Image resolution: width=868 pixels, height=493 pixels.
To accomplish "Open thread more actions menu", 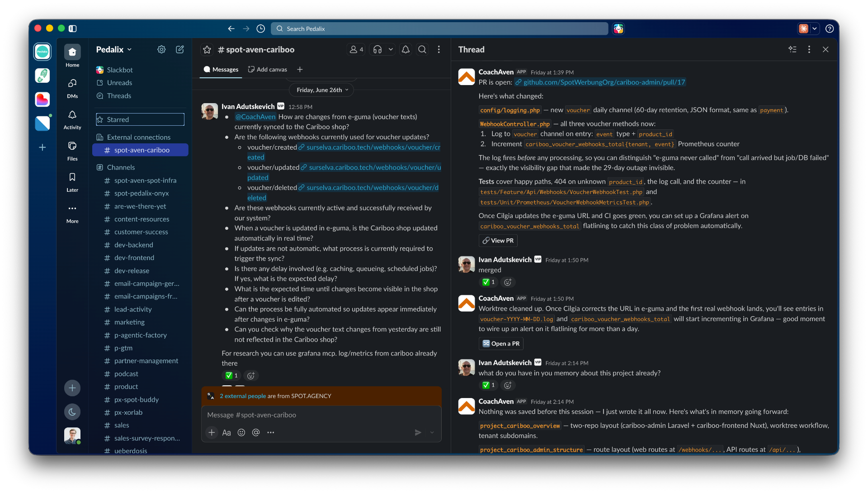I will pos(809,50).
